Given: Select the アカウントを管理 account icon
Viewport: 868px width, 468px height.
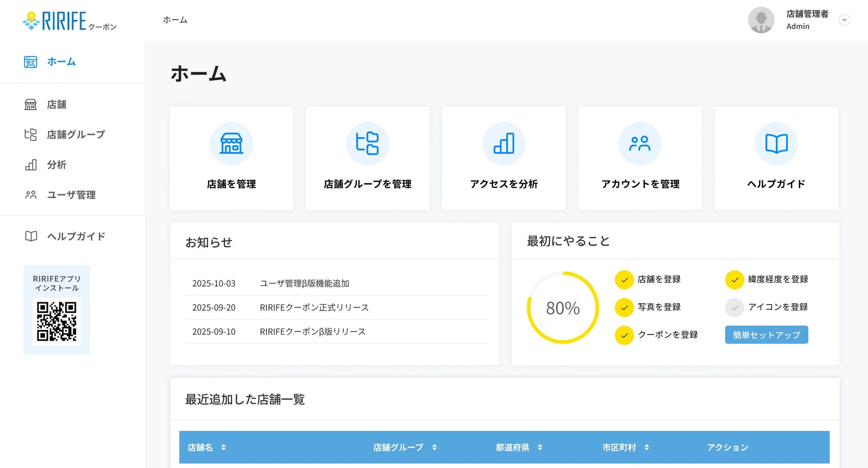Looking at the screenshot, I should point(640,143).
